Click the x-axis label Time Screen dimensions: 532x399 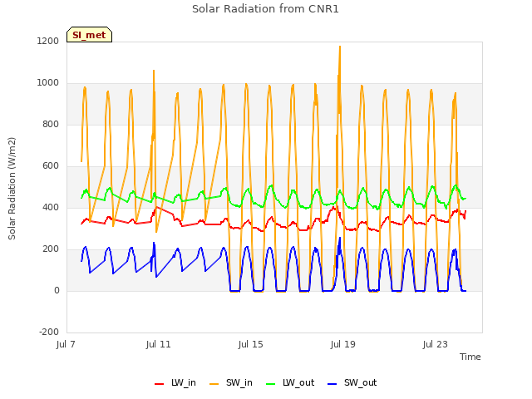click(470, 357)
